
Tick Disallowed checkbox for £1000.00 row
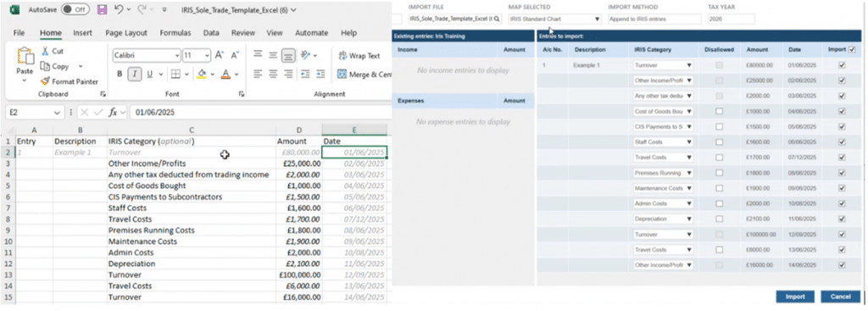click(x=719, y=111)
